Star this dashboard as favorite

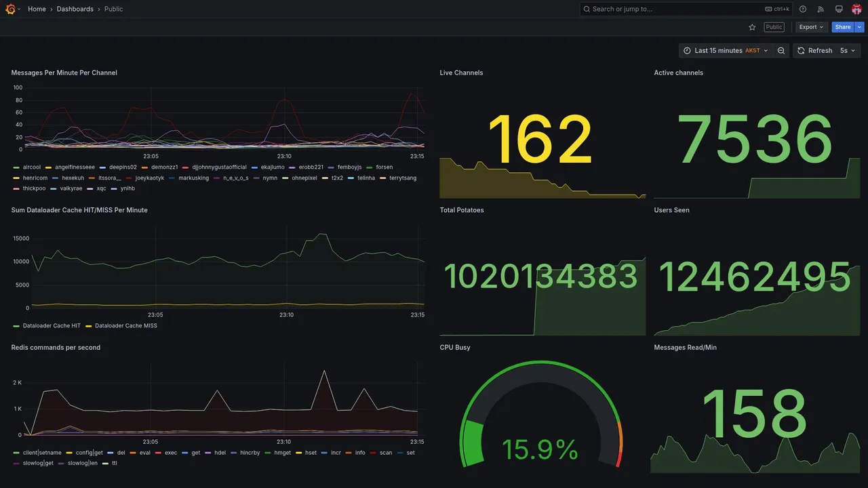click(752, 27)
